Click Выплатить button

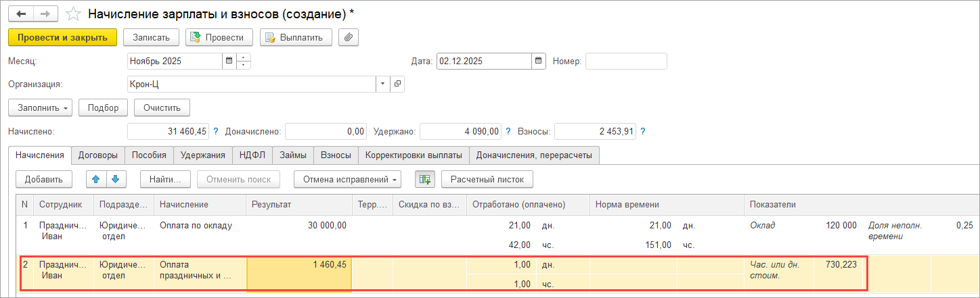pos(296,37)
